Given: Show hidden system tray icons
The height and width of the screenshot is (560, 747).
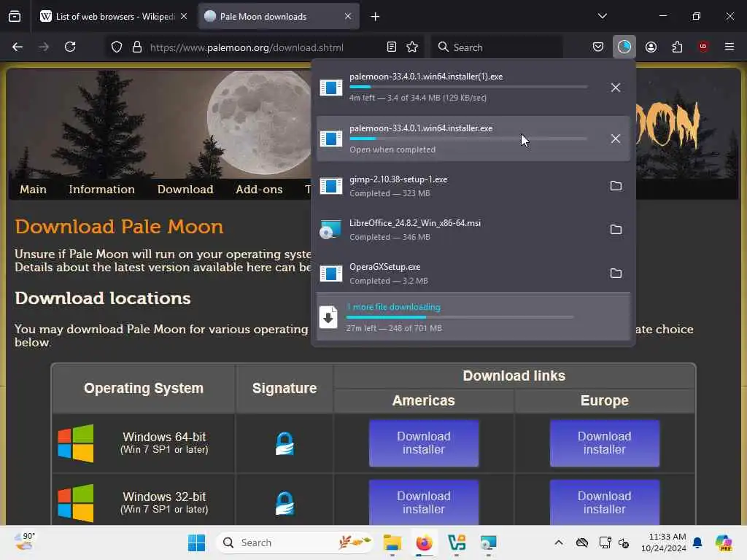Looking at the screenshot, I should [559, 542].
